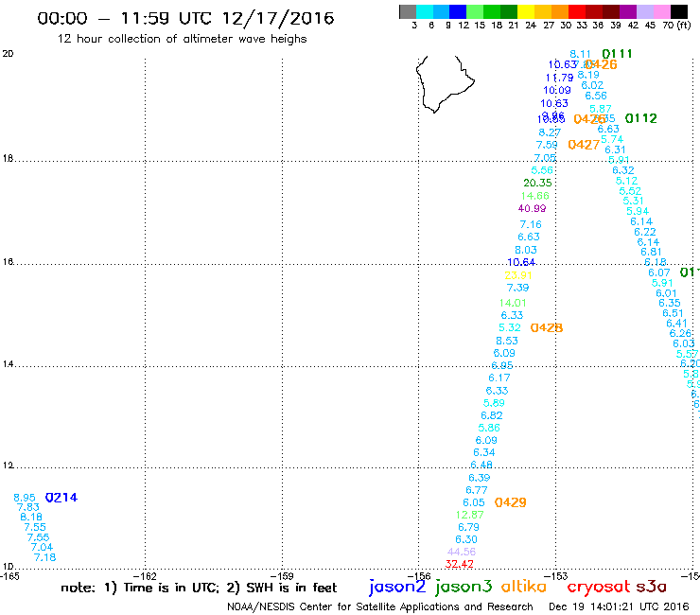Viewport: 700px width, 615px height.
Task: Click the light green value '12.87'
Action: coord(469,515)
